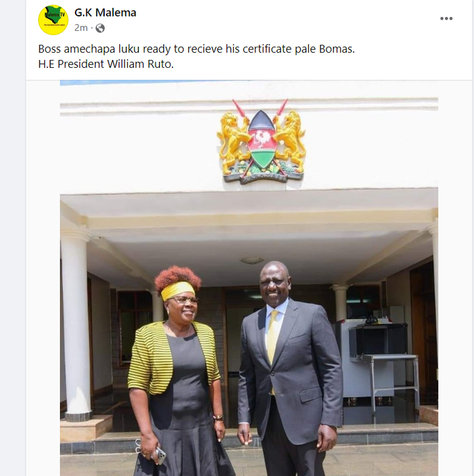Open the 2m post timestamp

pyautogui.click(x=81, y=28)
